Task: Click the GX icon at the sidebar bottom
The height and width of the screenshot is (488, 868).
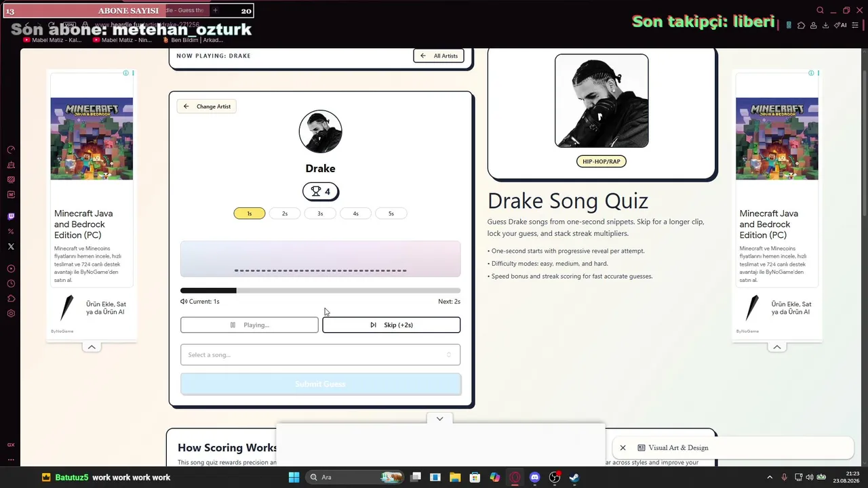Action: pos(11,445)
